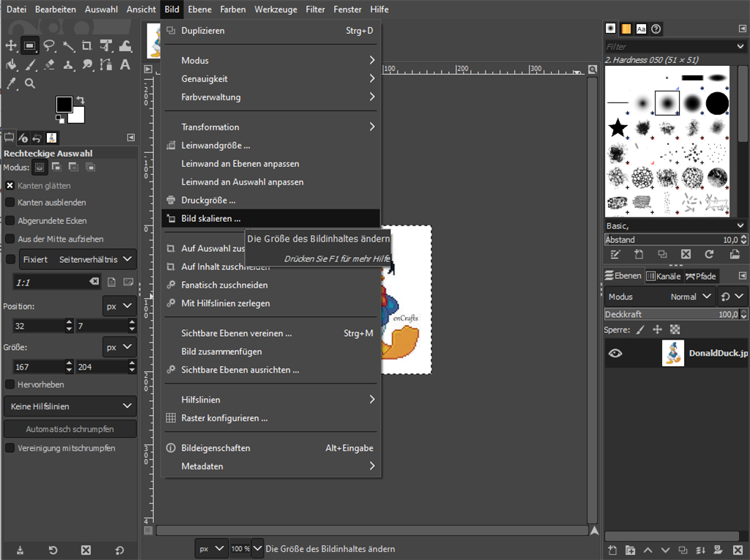Select the Move tool in toolbox
This screenshot has height=560, width=750.
pos(11,46)
